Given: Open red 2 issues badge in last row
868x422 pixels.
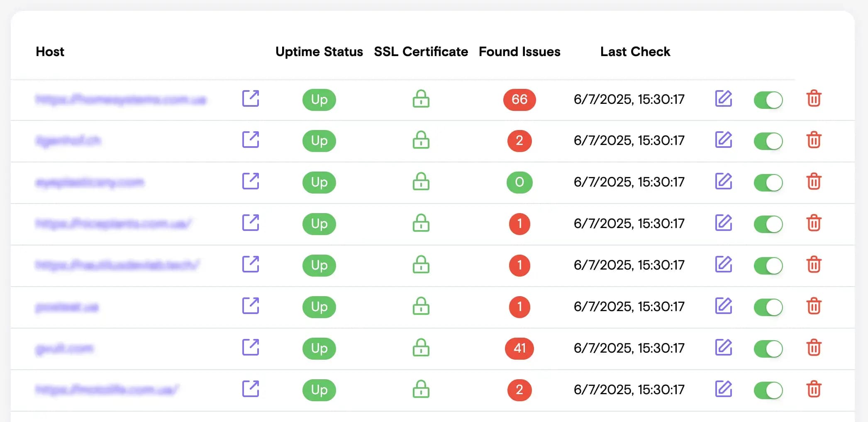Looking at the screenshot, I should [519, 390].
